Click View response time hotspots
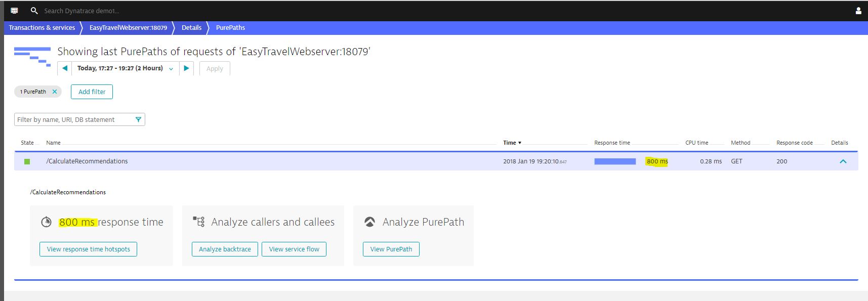Viewport: 868px width, 301px height. 88,249
